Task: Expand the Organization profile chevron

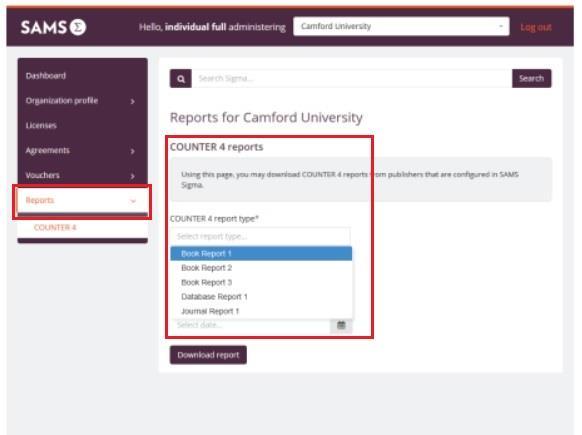Action: click(x=133, y=101)
